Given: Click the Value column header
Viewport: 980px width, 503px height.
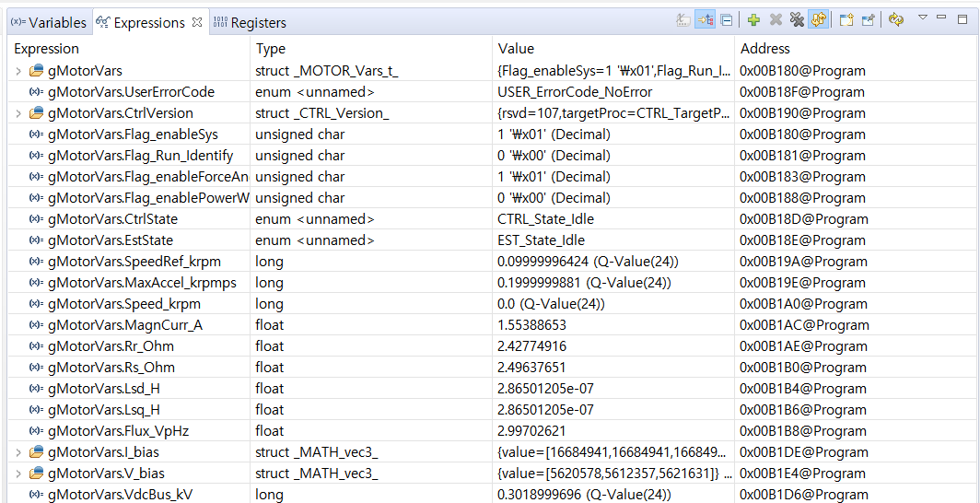Looking at the screenshot, I should pyautogui.click(x=516, y=49).
